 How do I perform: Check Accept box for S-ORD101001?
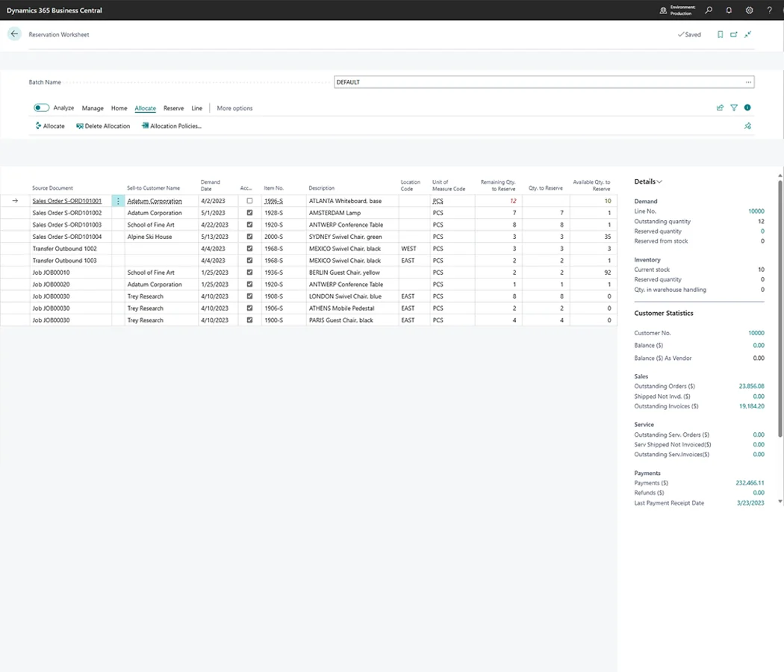tap(249, 201)
